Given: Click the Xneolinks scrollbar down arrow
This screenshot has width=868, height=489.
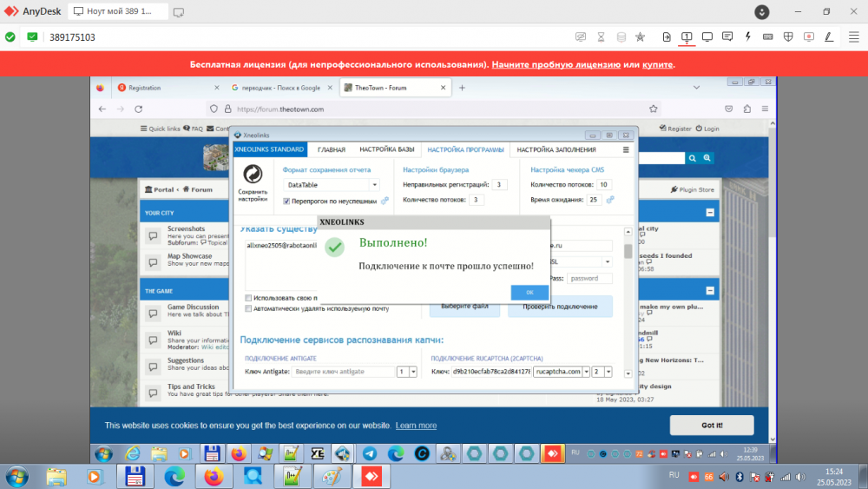Looking at the screenshot, I should click(x=628, y=373).
